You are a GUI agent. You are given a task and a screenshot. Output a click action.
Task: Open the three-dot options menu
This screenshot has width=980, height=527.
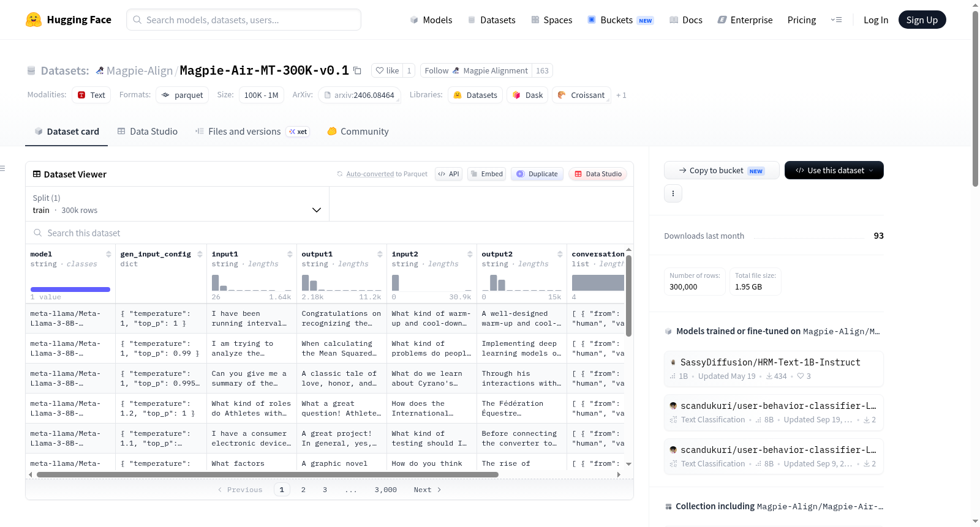pos(673,193)
